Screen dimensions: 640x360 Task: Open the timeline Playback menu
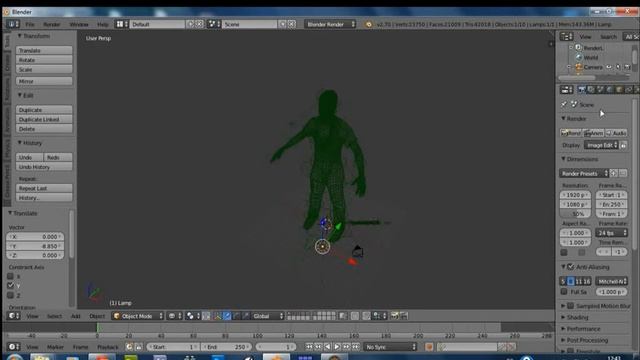(x=107, y=347)
